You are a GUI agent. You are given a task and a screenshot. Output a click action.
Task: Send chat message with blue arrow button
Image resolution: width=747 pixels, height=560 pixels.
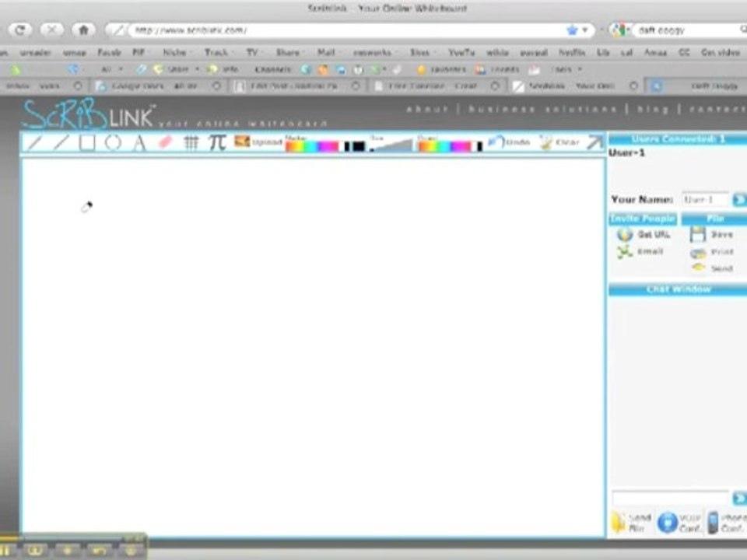point(739,498)
